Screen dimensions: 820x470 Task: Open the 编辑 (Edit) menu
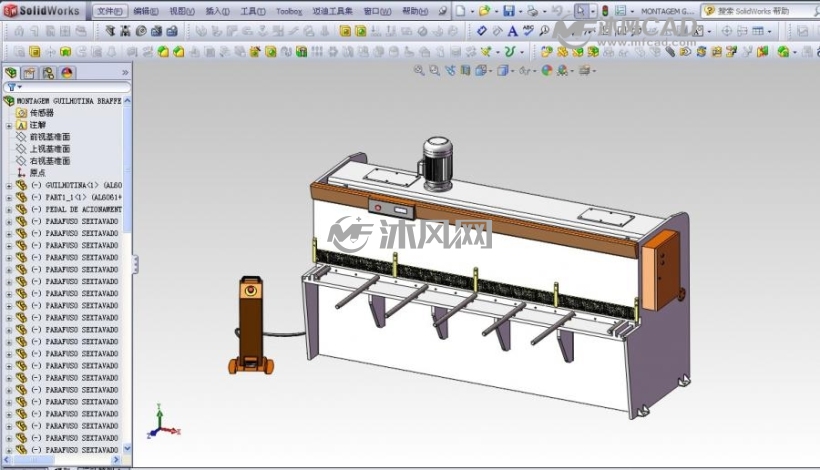tap(145, 11)
